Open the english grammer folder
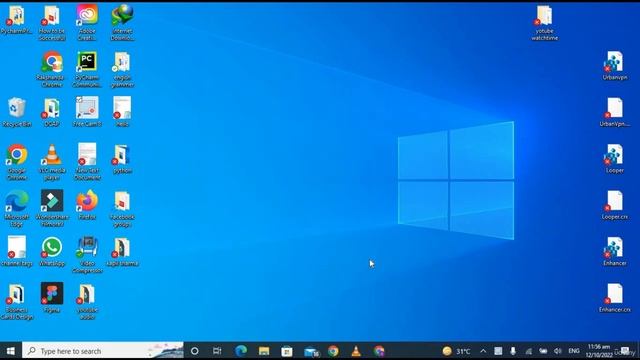The image size is (640, 360). pos(122,69)
